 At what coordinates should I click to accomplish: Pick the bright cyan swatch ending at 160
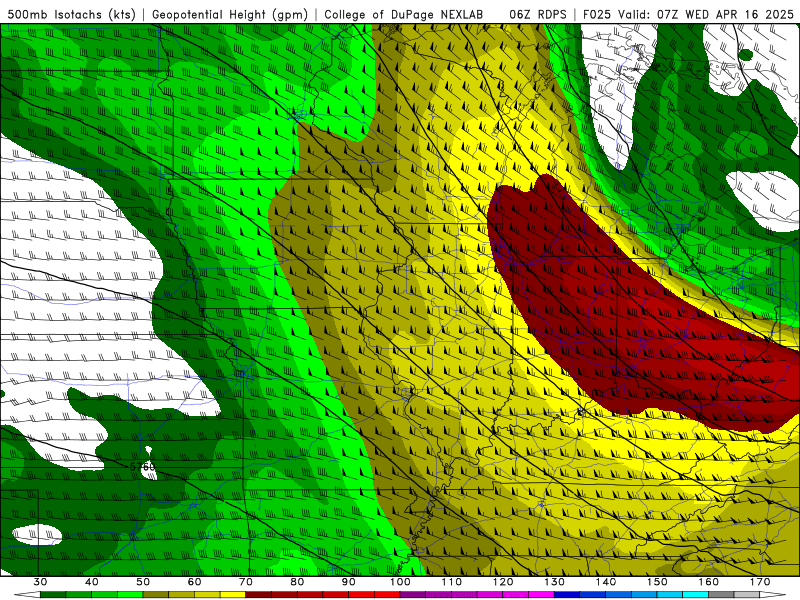(x=695, y=594)
